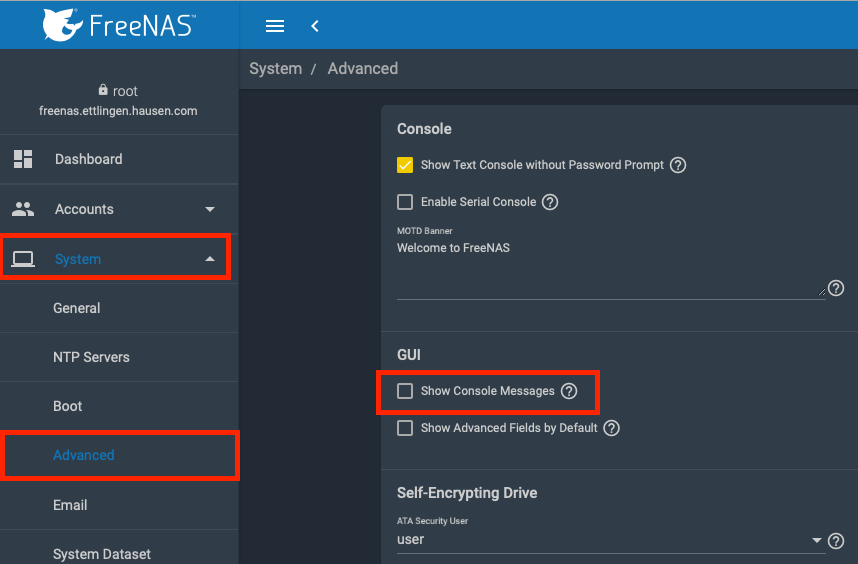Screen dimensions: 858x564
Task: Click the FreeNAS logo
Action: 119,25
